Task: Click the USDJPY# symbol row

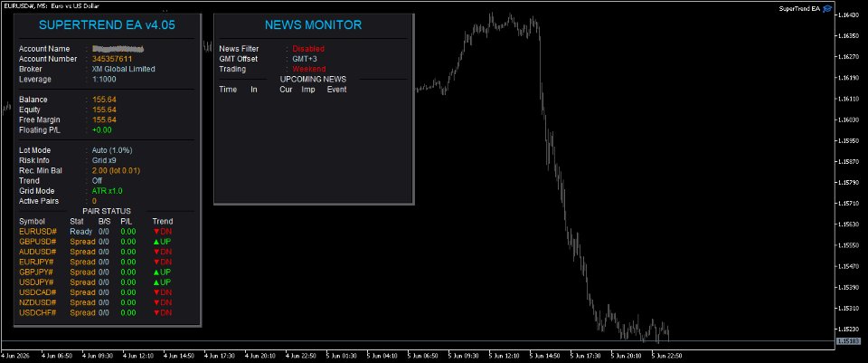Action: pos(96,282)
